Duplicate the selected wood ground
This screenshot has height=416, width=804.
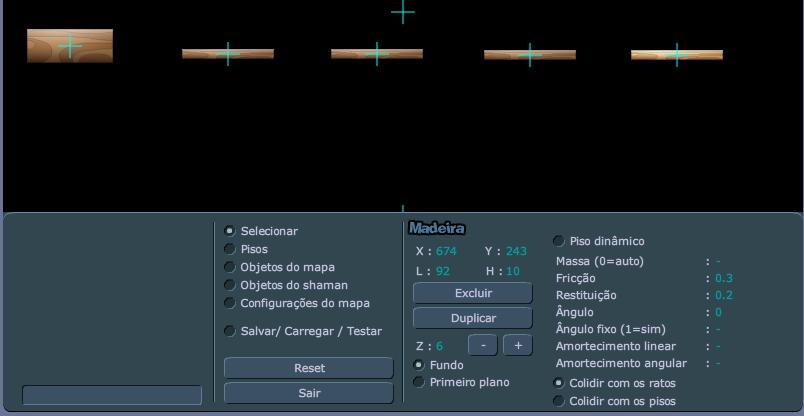[473, 318]
